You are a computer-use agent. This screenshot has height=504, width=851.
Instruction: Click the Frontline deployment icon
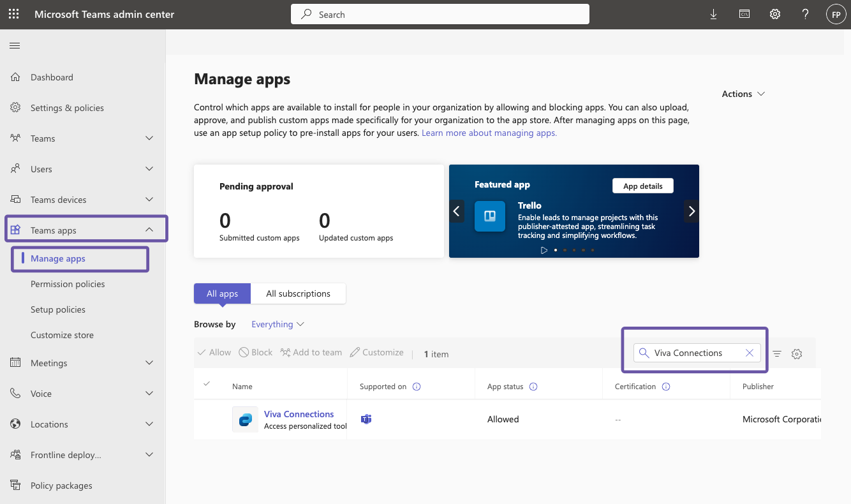tap(15, 455)
